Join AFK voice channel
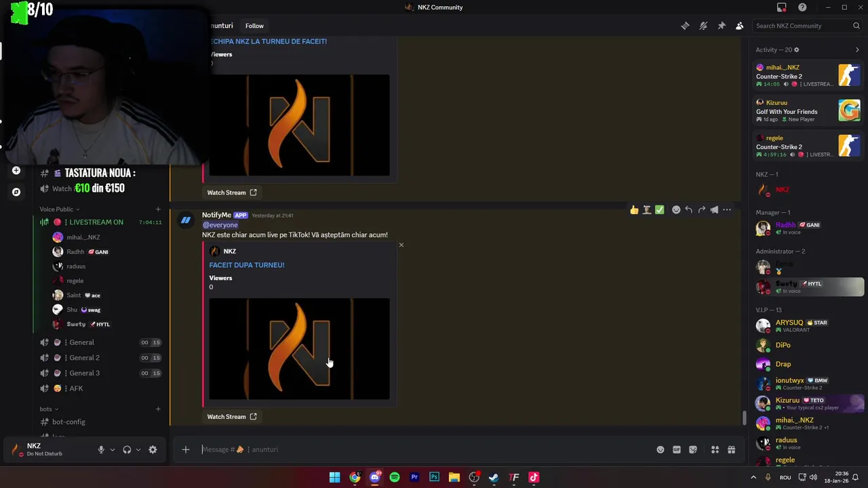 coord(100,388)
